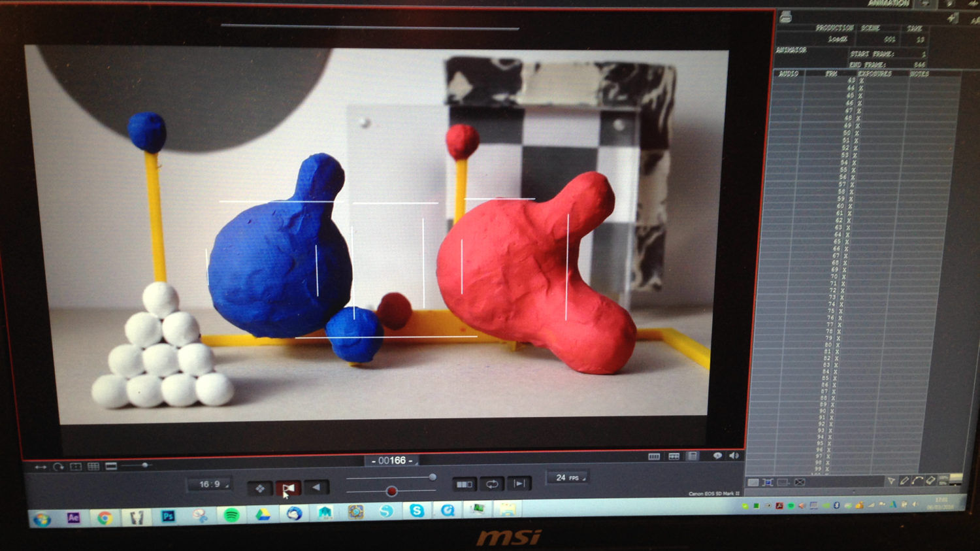
Task: Adjust the view zoom slider at bottom left
Action: tap(145, 465)
